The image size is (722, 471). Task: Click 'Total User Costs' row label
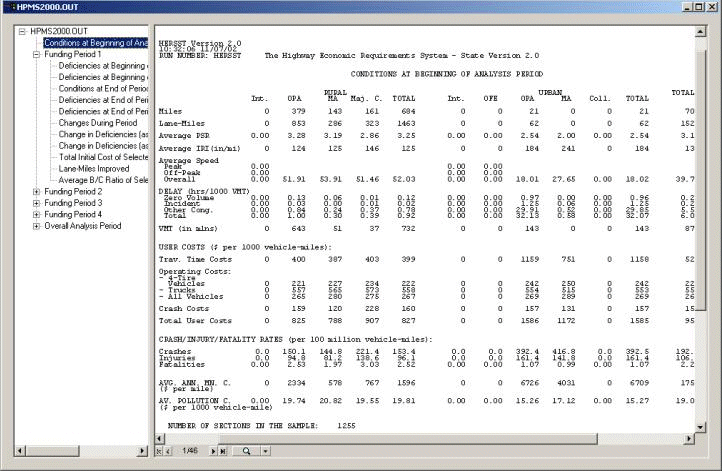click(x=195, y=320)
